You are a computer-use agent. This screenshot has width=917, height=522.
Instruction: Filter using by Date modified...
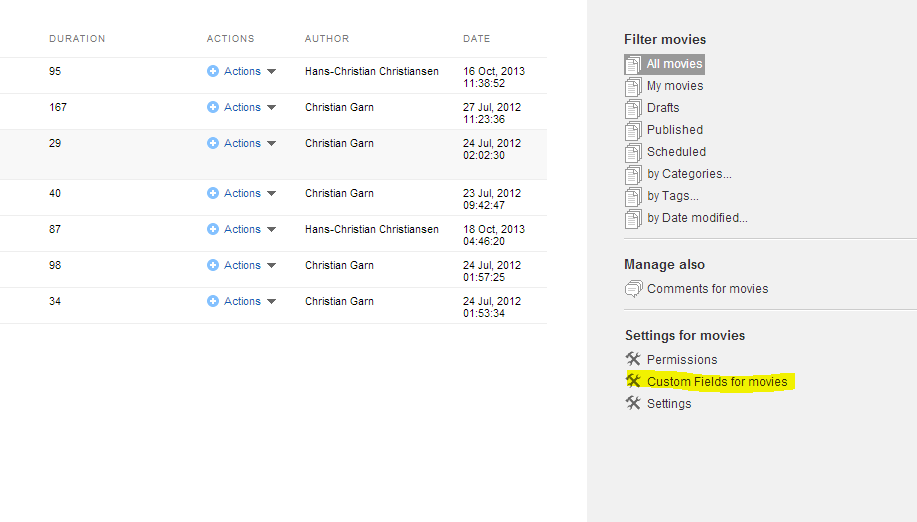tap(697, 218)
